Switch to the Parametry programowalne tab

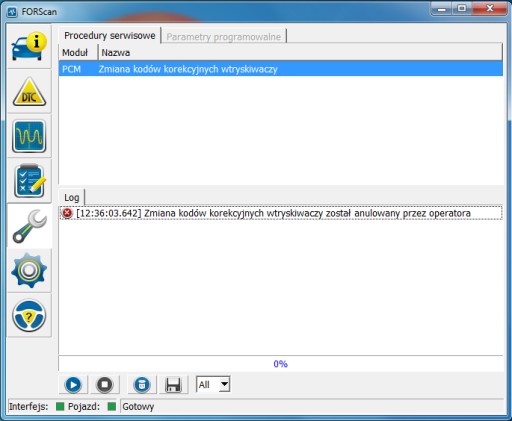click(223, 37)
